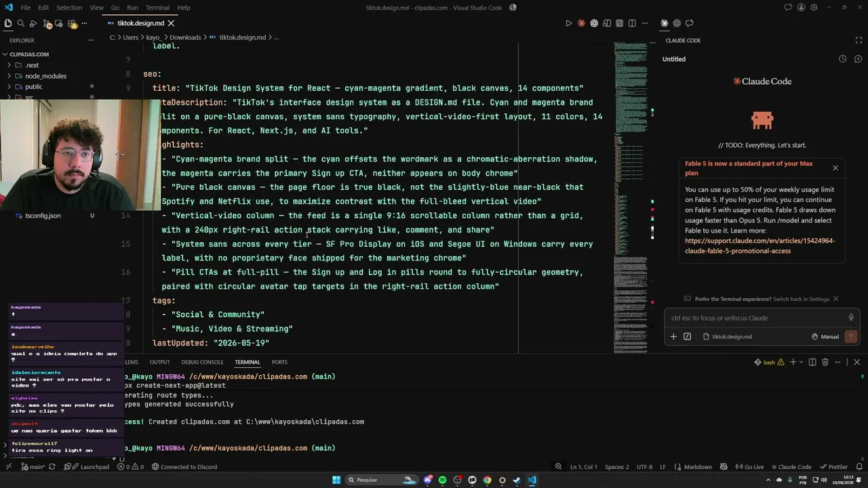This screenshot has width=868, height=488.
Task: Click the plus attach icon below Claude prompt
Action: [x=673, y=336]
